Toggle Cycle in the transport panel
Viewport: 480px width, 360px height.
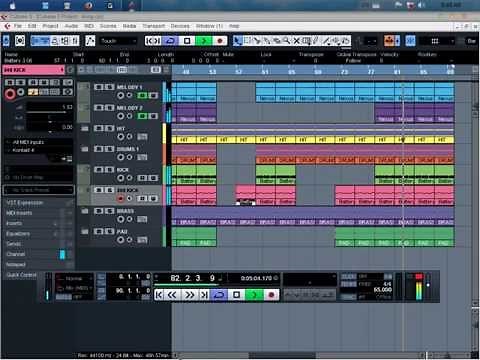coord(219,295)
